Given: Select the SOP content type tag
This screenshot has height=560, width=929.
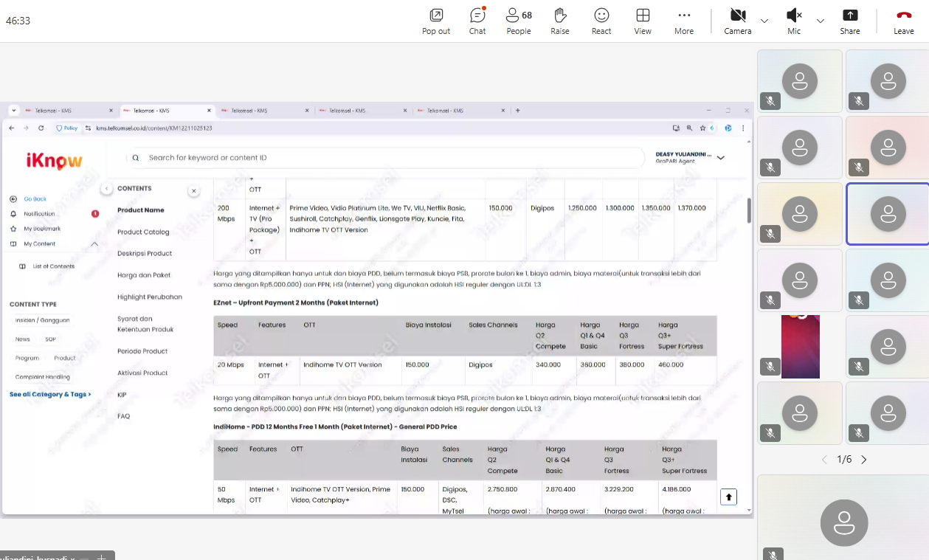Looking at the screenshot, I should (x=50, y=339).
